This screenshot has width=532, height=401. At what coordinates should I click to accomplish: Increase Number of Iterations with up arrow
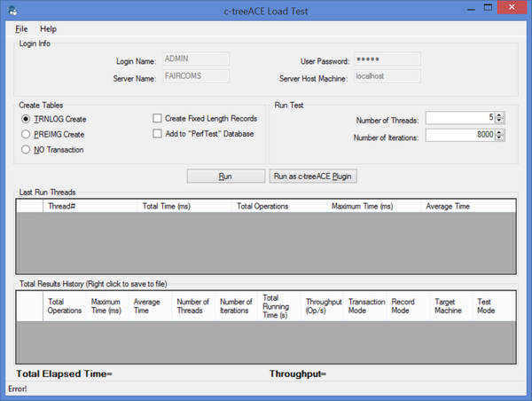point(500,131)
